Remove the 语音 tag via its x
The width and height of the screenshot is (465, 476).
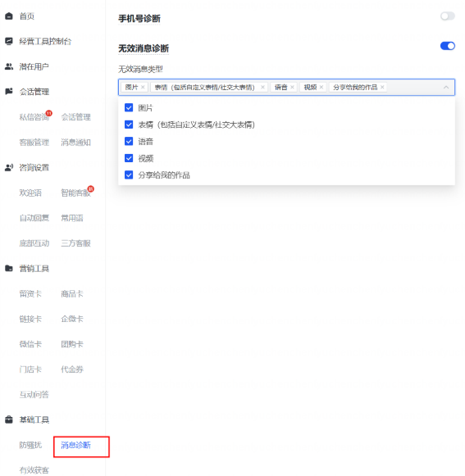293,88
